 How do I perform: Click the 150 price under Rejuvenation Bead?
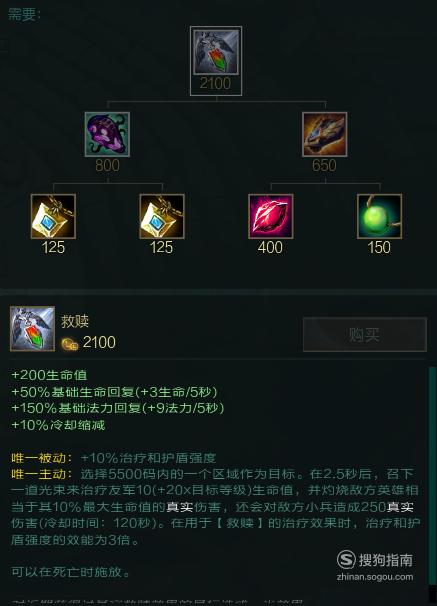coord(379,247)
